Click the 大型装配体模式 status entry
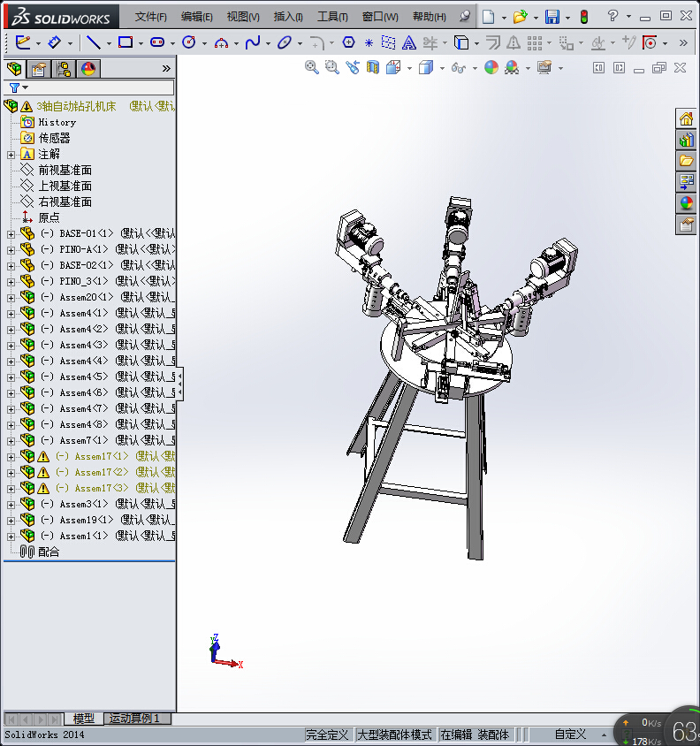The image size is (700, 746). pos(394,735)
